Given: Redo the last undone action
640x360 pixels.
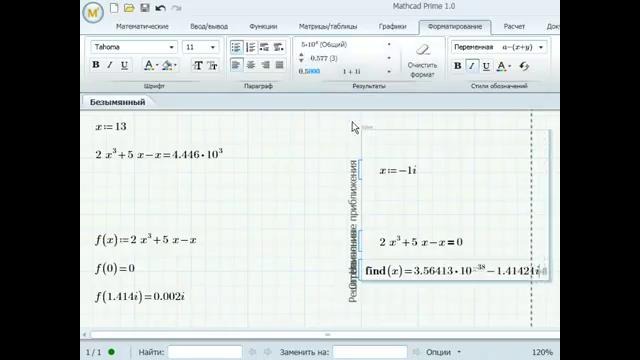Looking at the screenshot, I should pyautogui.click(x=176, y=8).
